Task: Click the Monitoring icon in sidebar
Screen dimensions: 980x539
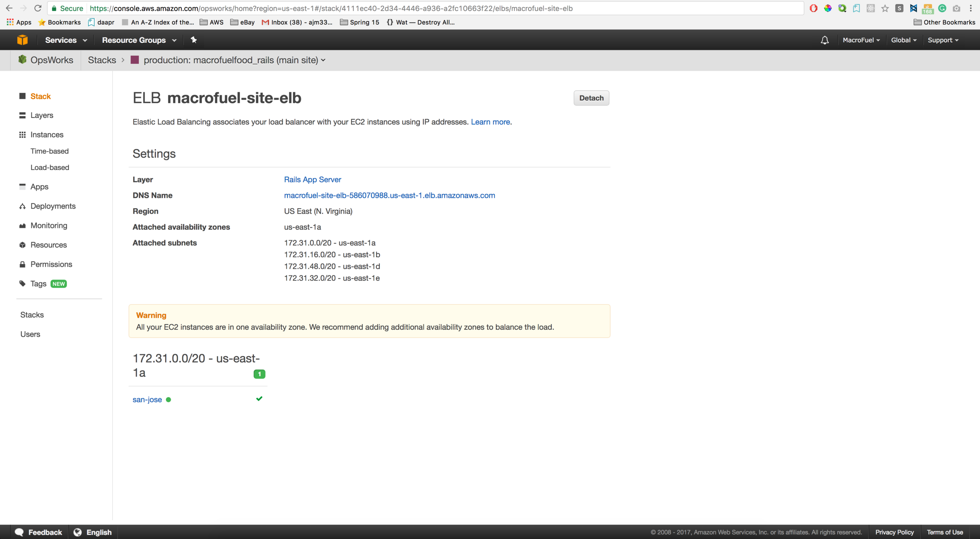Action: (23, 225)
